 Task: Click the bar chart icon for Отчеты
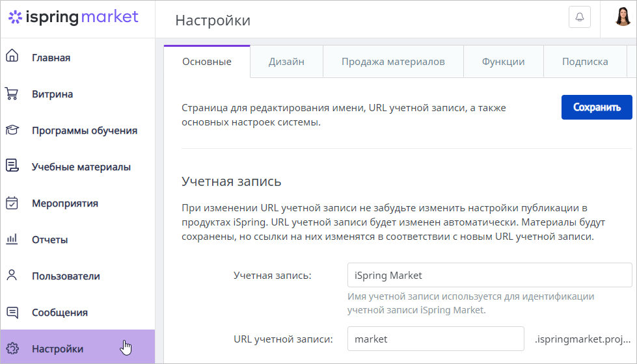tap(12, 239)
